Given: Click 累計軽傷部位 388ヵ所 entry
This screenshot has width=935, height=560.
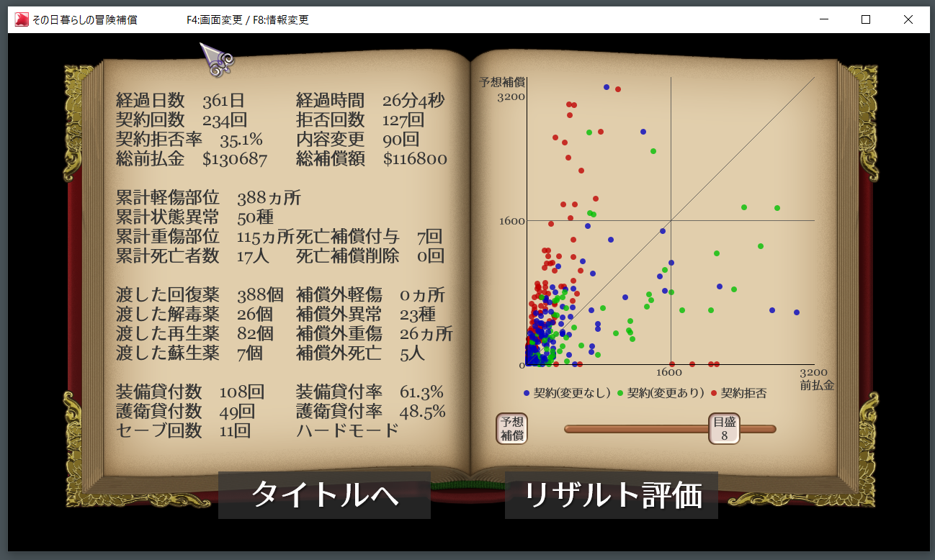Looking at the screenshot, I should coord(208,198).
